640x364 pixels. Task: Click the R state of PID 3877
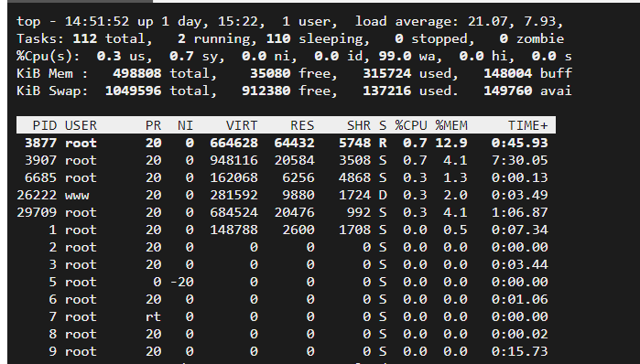tap(383, 143)
